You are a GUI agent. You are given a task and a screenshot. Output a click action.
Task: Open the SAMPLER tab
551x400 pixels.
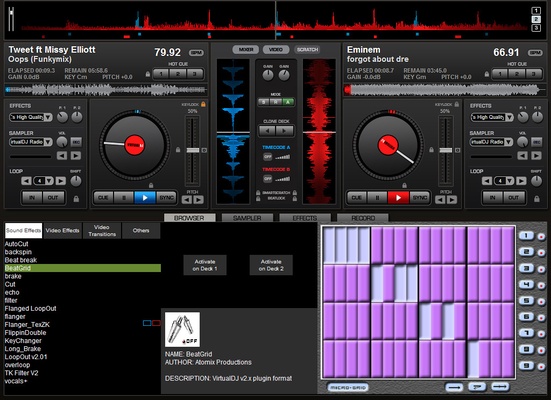[247, 218]
